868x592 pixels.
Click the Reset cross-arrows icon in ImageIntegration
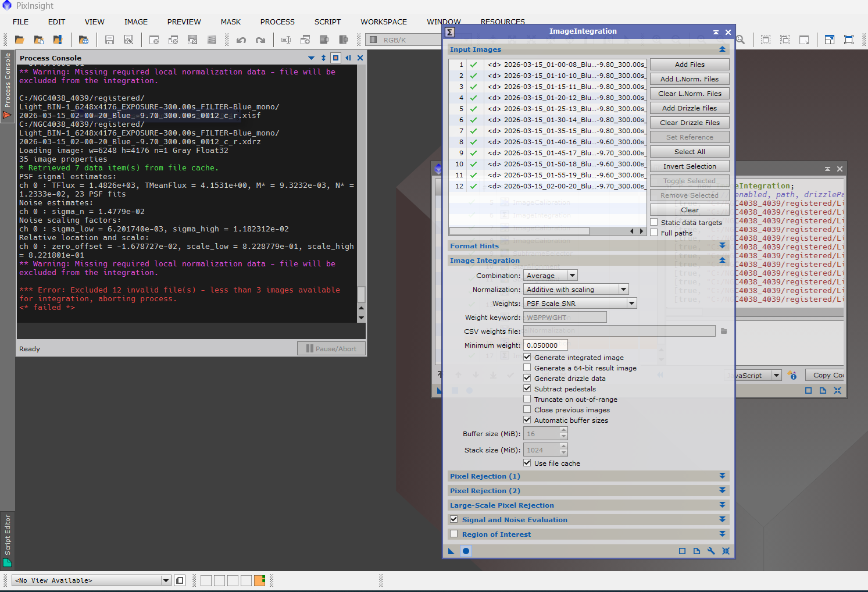click(726, 551)
